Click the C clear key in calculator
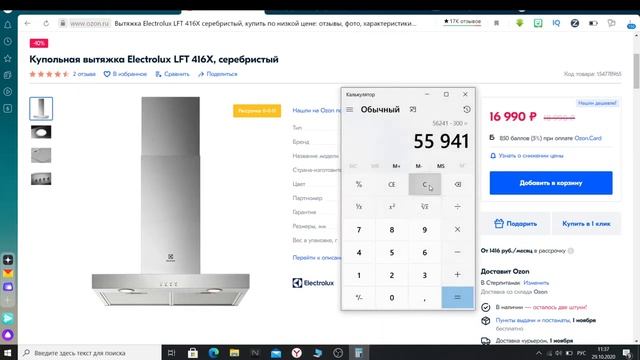This screenshot has height=360, width=640. [x=424, y=184]
